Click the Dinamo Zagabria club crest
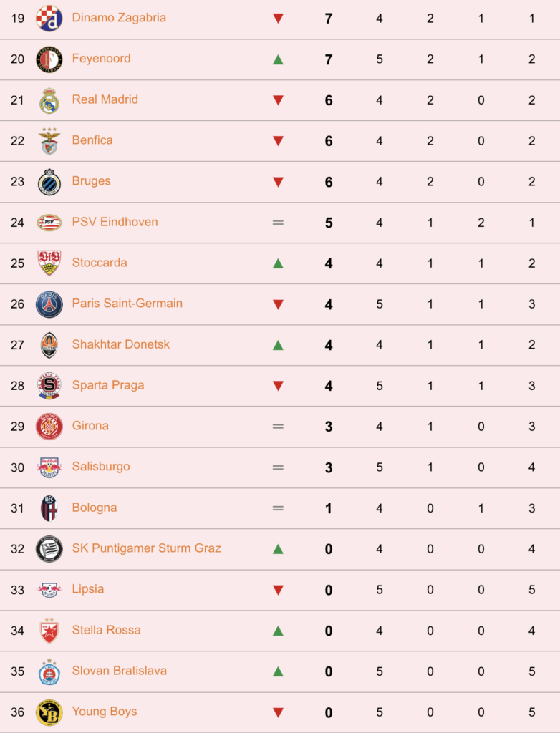This screenshot has height=733, width=560. (x=49, y=19)
